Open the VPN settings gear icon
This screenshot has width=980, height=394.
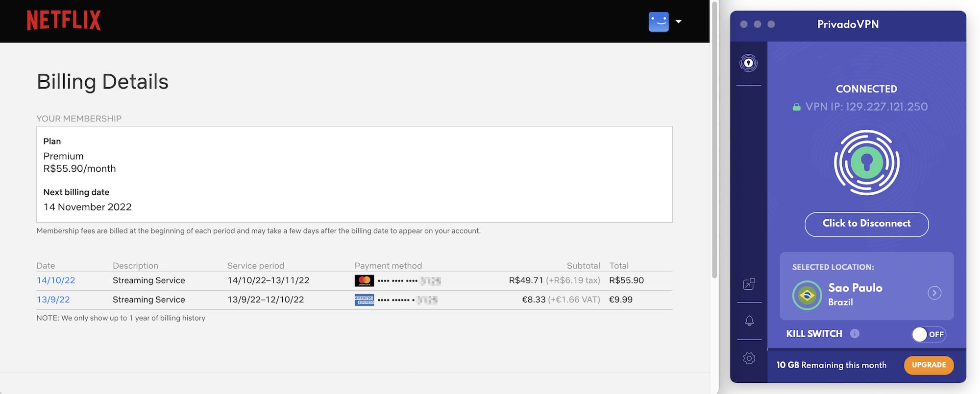749,358
